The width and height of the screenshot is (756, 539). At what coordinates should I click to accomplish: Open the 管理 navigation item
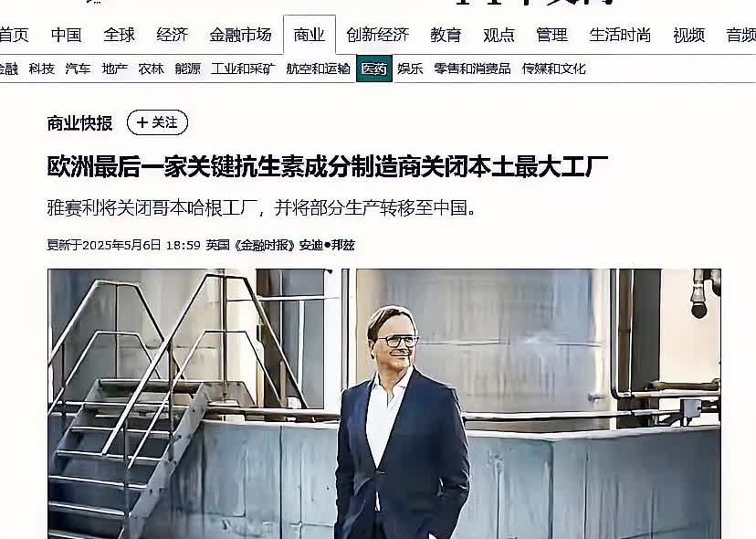pos(551,35)
